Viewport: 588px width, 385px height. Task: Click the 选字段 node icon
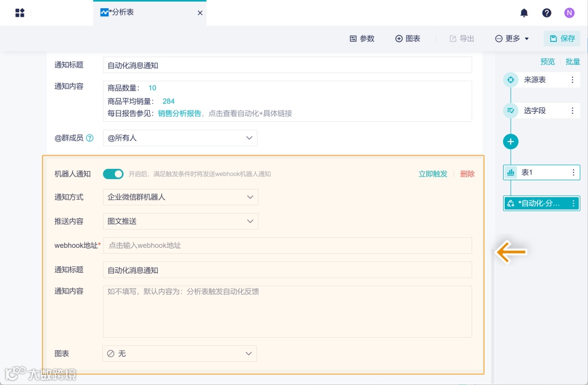click(x=511, y=111)
